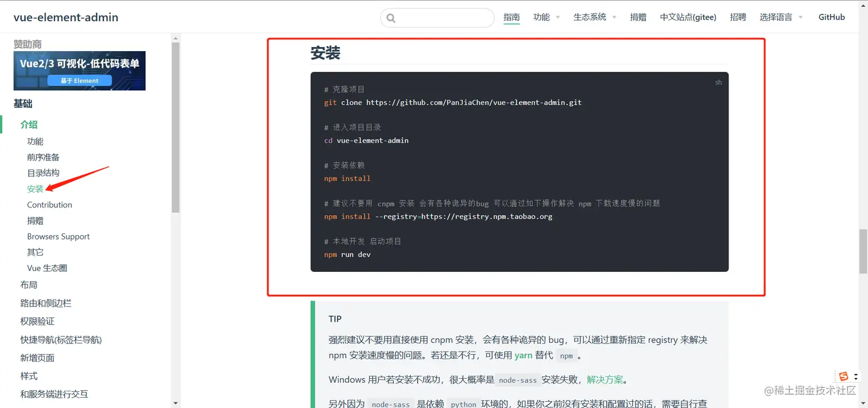
Task: Open the GitHub navbar link
Action: 831,17
